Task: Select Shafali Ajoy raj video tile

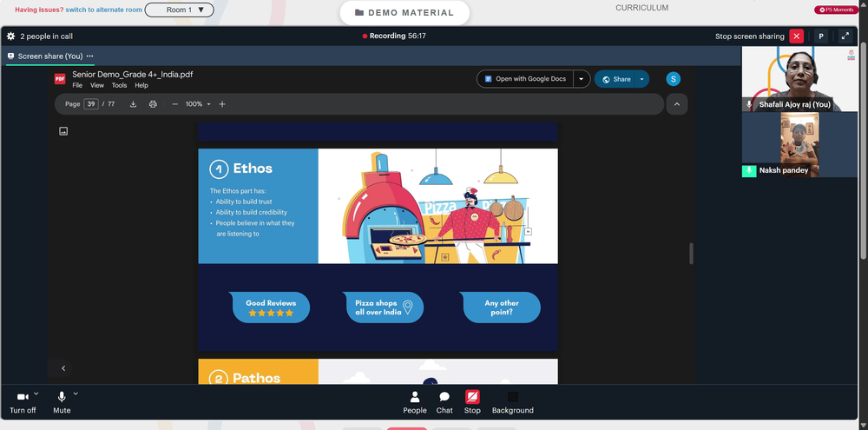Action: 799,79
